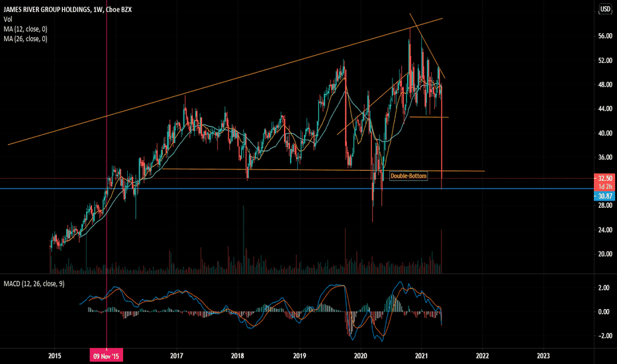Click the Double-Bottom annotation label
617x364 pixels.
click(x=408, y=176)
